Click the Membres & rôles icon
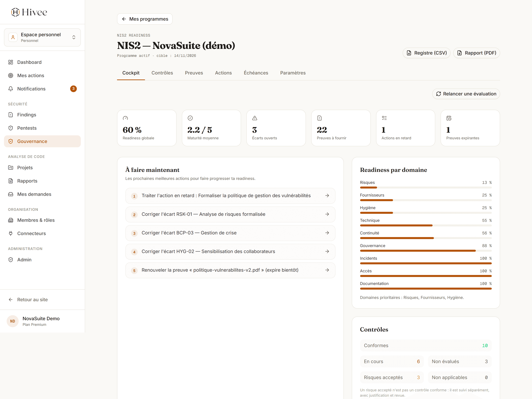 pos(11,220)
